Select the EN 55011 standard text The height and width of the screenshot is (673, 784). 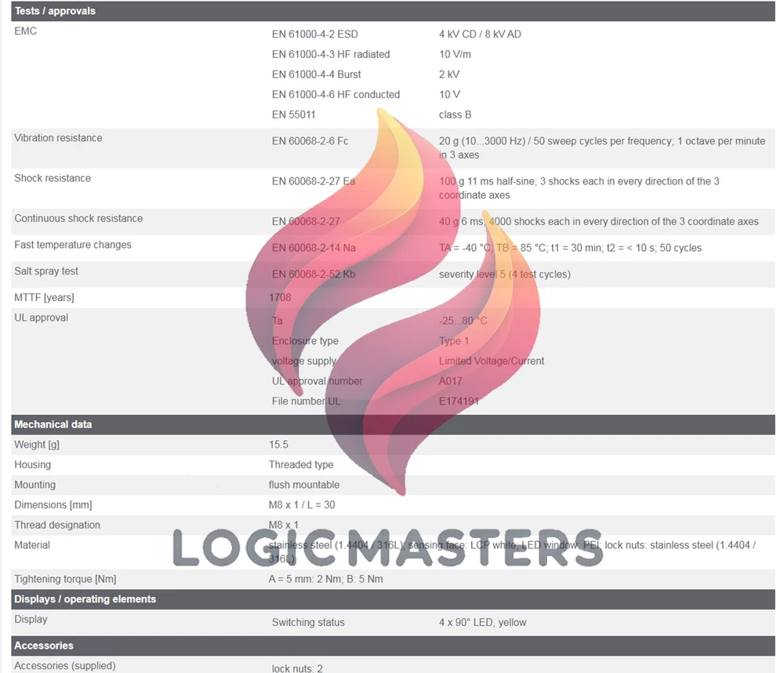[293, 115]
